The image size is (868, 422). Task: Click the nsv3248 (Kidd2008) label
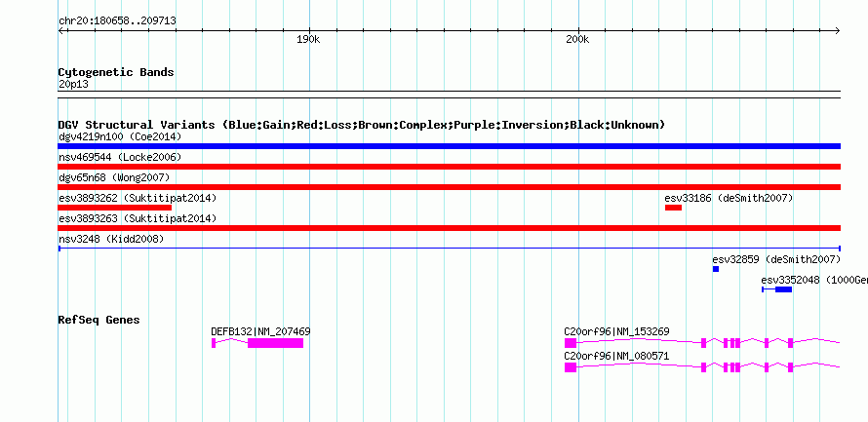point(111,239)
